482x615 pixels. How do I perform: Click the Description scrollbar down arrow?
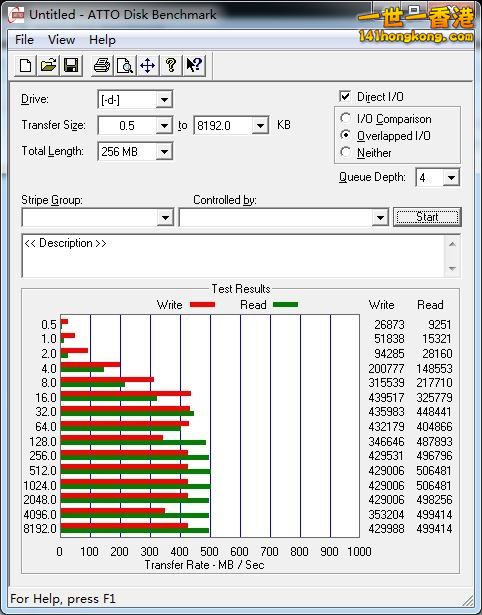pyautogui.click(x=452, y=269)
